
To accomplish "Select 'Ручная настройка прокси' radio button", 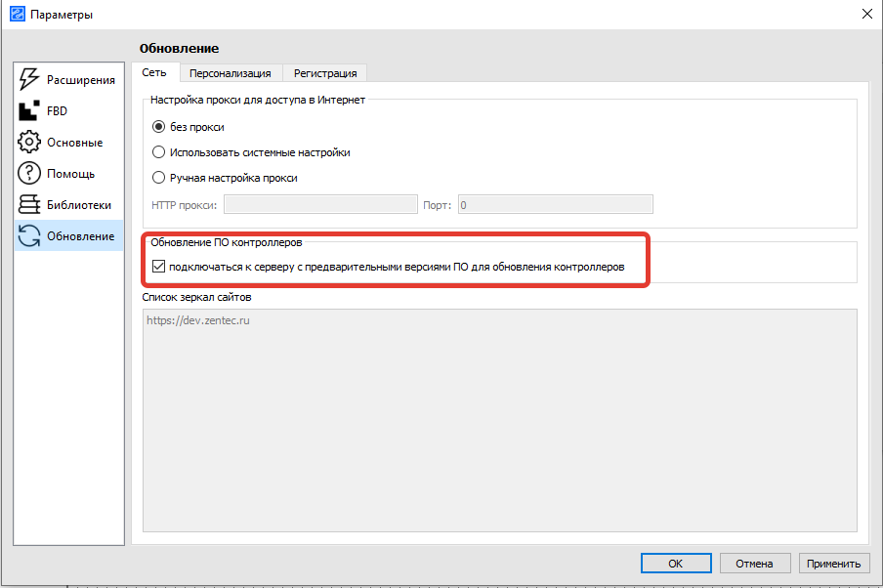I will pos(159,178).
